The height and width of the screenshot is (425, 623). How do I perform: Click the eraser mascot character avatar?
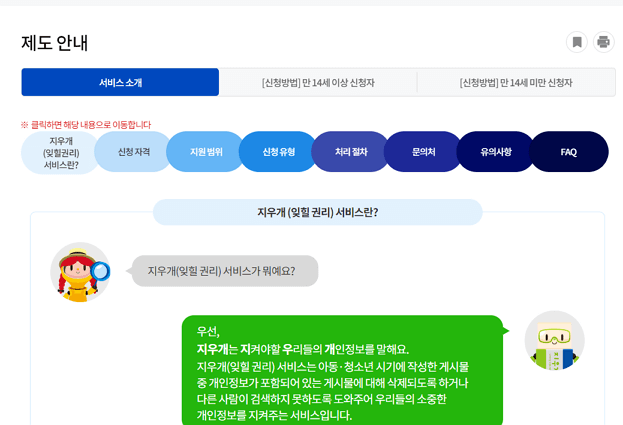click(x=555, y=340)
